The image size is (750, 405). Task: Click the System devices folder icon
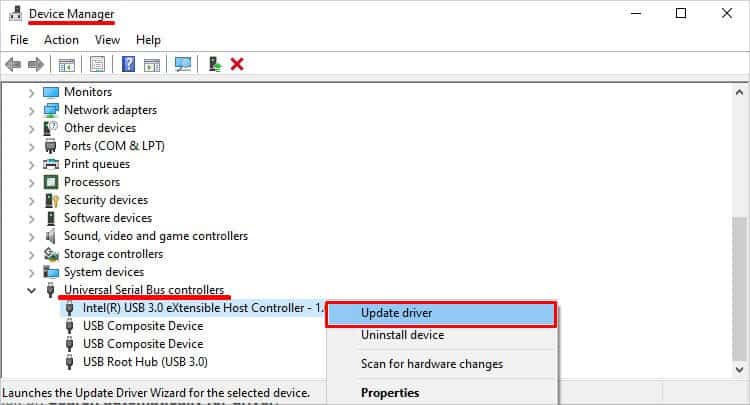[51, 272]
